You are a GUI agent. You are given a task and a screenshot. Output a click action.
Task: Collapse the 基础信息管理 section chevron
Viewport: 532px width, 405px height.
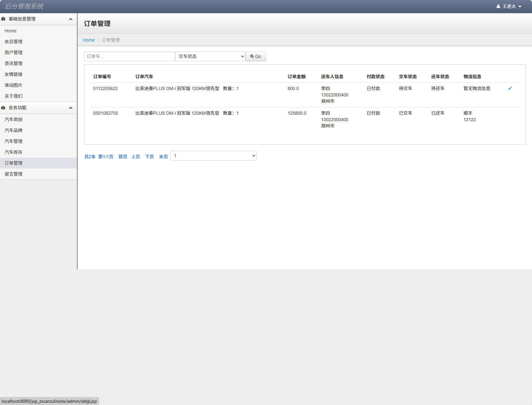70,19
